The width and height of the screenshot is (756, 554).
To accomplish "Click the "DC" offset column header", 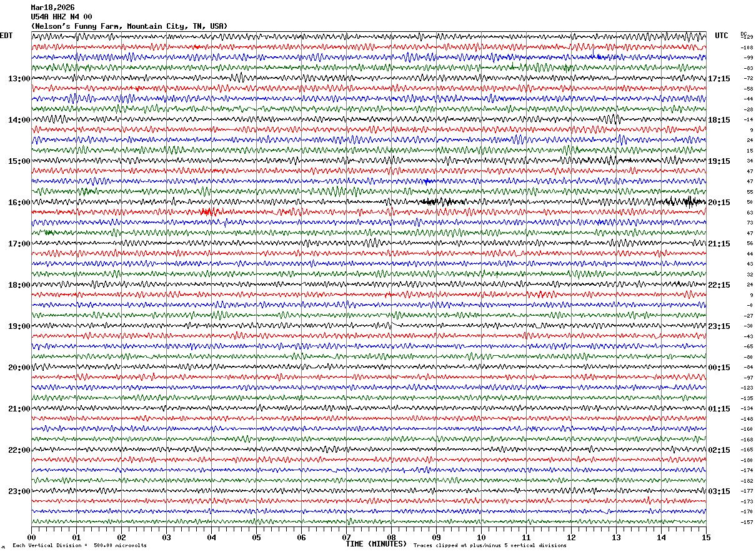I will [744, 34].
